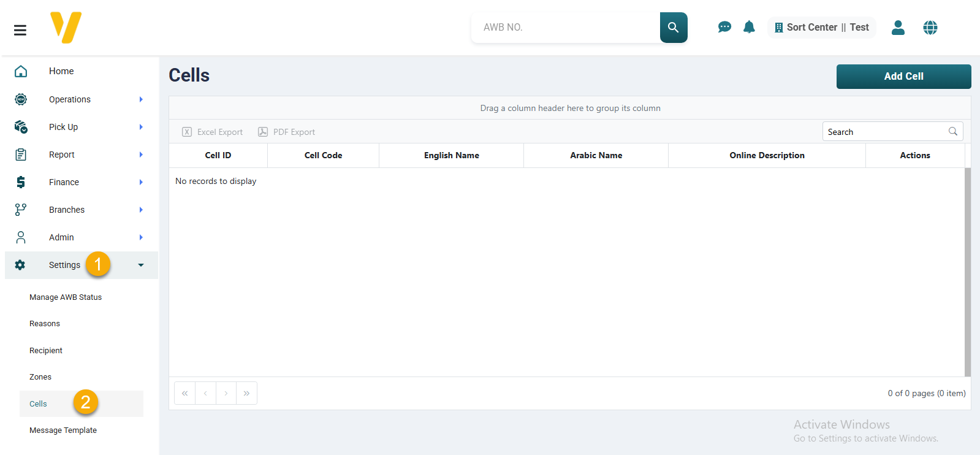The width and height of the screenshot is (980, 455).
Task: Click the hamburger menu icon
Action: [x=20, y=29]
